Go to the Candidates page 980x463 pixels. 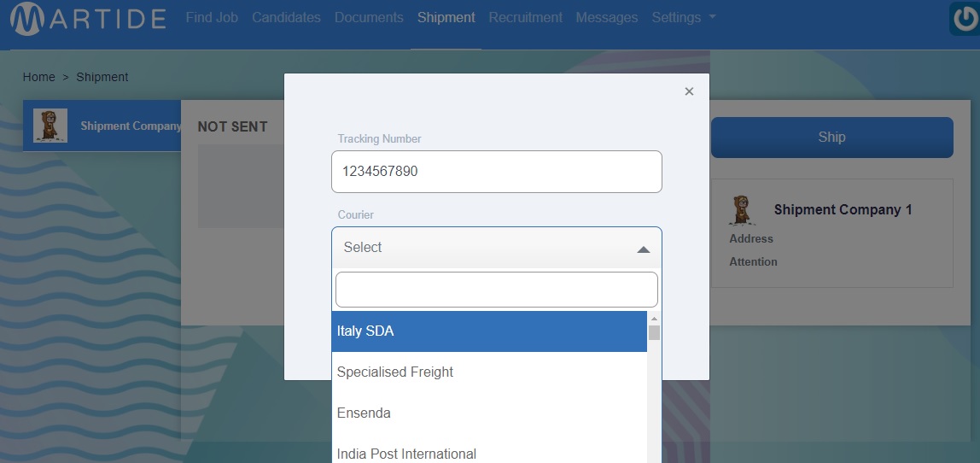click(x=286, y=18)
